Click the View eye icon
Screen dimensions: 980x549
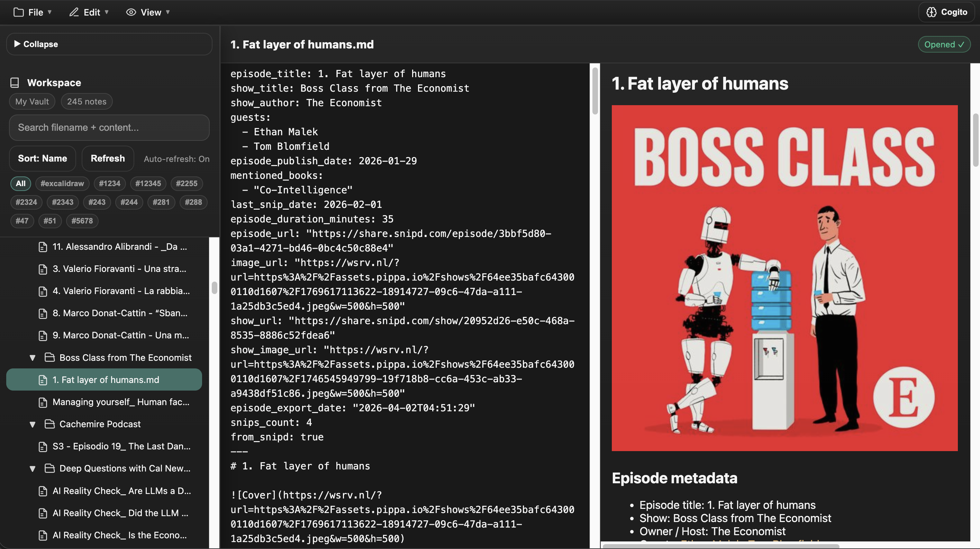pyautogui.click(x=131, y=12)
